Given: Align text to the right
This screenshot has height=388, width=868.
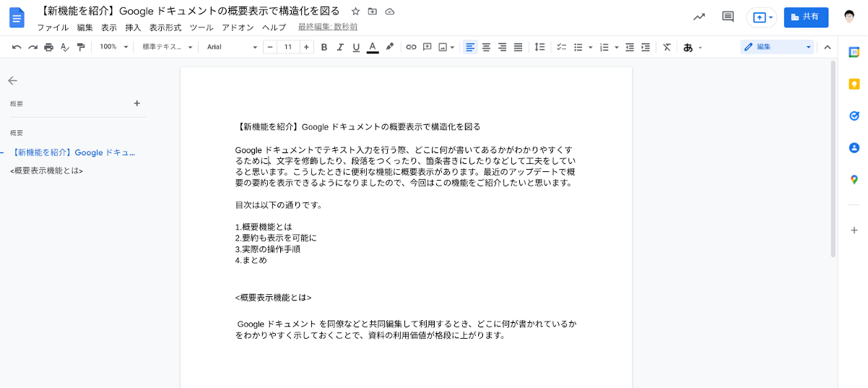Looking at the screenshot, I should (502, 47).
